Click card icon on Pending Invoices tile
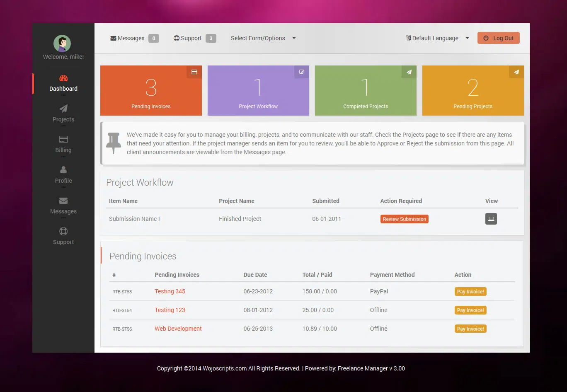Viewport: 567px width, 392px height. pos(194,72)
